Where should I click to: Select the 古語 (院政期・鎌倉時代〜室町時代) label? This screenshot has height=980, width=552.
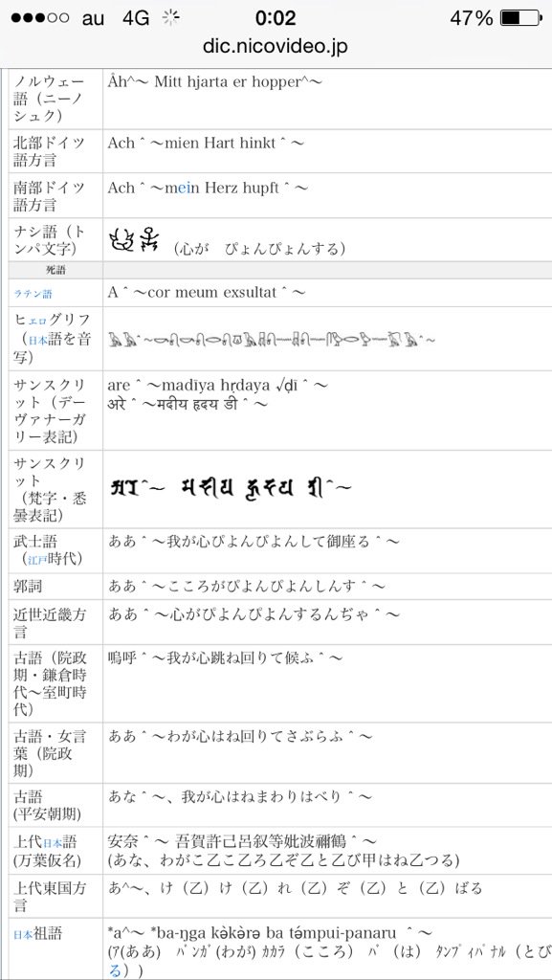coord(49,683)
